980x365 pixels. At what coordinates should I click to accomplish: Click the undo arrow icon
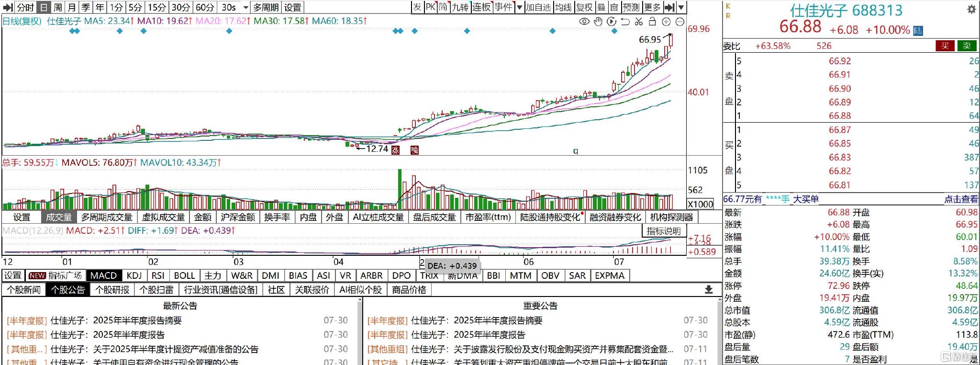coord(625,22)
